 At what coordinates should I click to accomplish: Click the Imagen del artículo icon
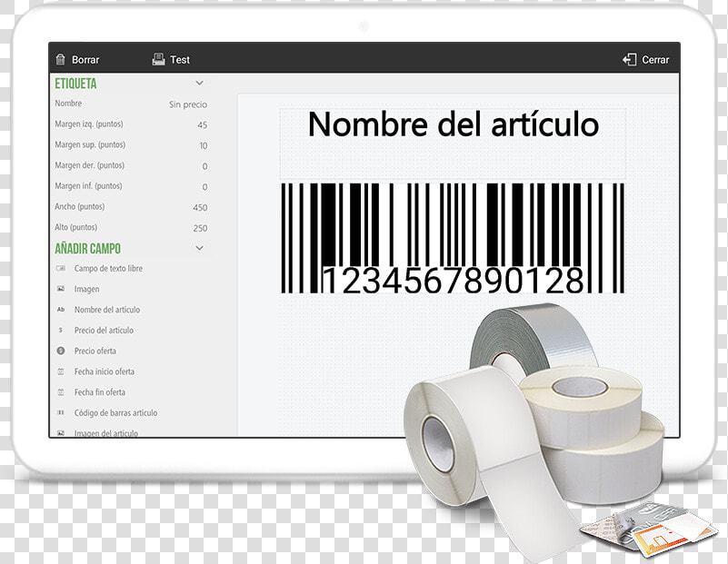(x=61, y=432)
